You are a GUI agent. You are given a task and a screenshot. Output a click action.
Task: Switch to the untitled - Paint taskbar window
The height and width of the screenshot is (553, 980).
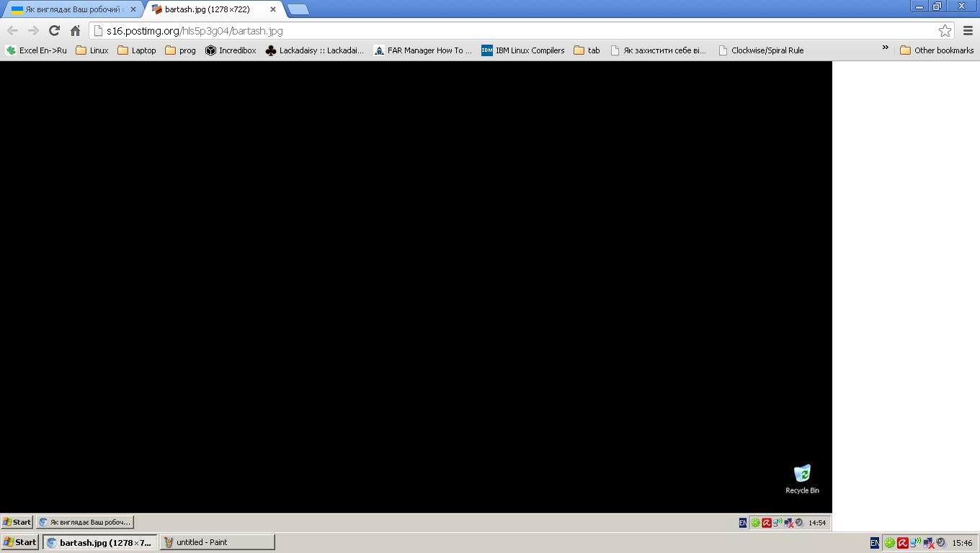[x=217, y=542]
